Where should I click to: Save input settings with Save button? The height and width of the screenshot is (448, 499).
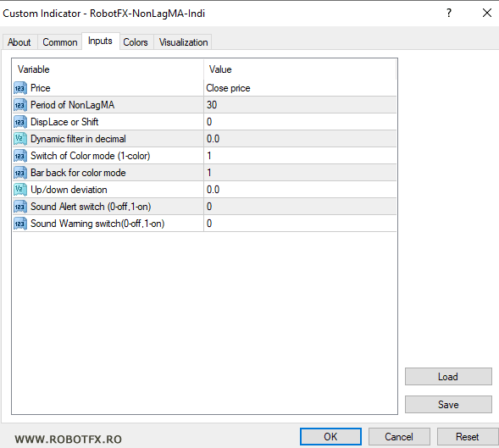point(448,405)
